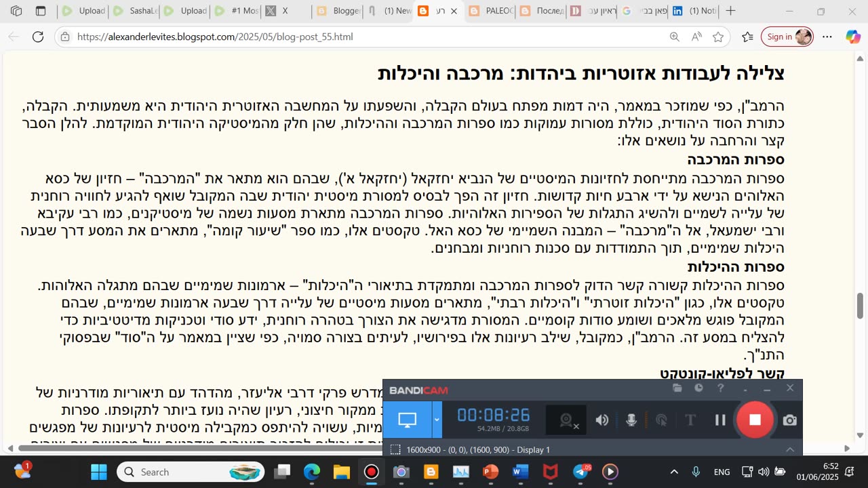
Task: Switch to #1 Mos tab
Action: 237,11
